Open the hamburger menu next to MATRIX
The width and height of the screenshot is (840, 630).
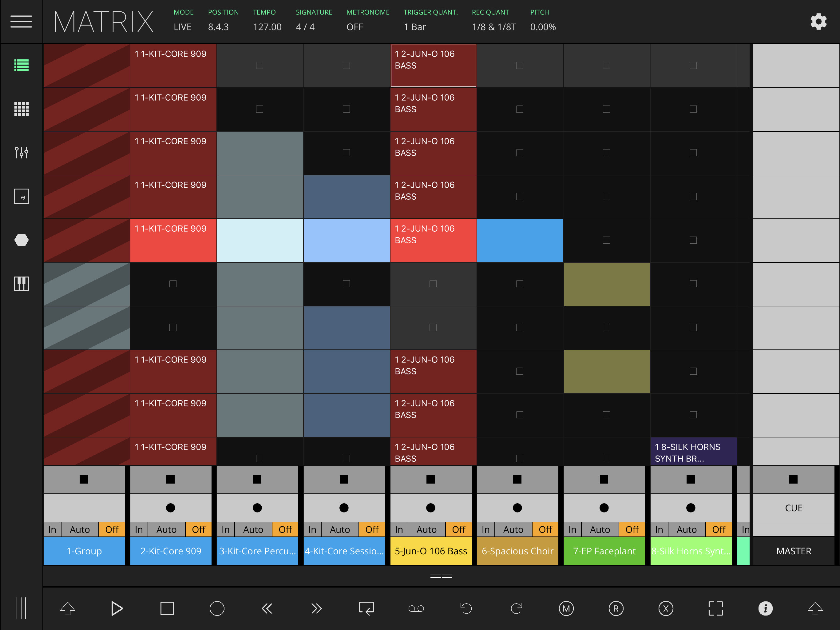pyautogui.click(x=21, y=22)
